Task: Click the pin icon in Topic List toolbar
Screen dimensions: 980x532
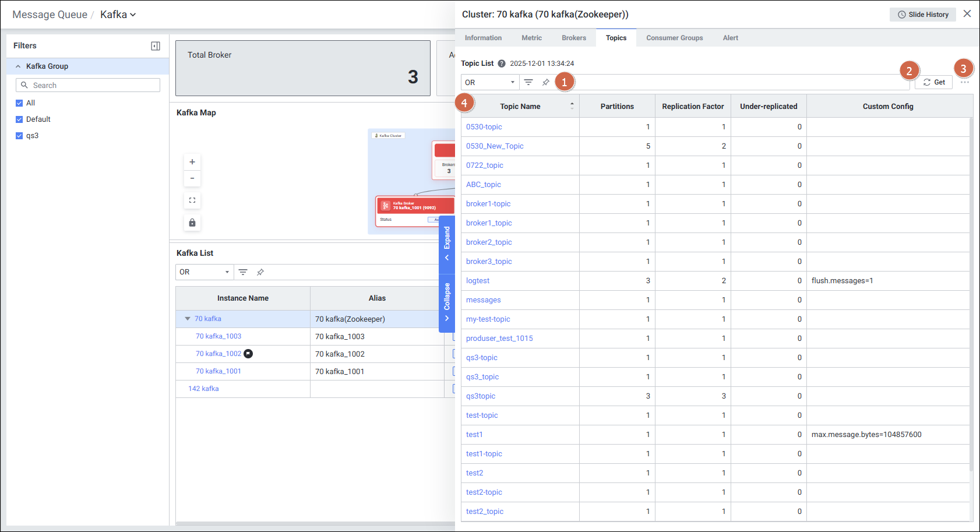Action: coord(546,82)
